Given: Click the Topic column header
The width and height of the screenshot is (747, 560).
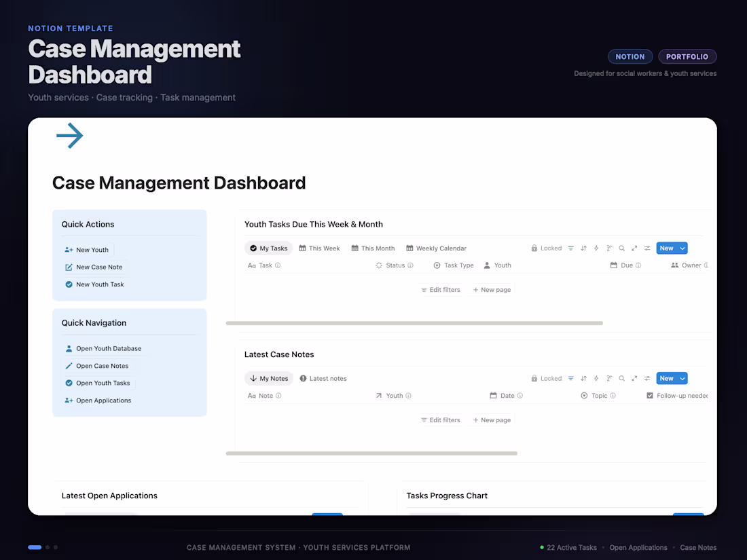Looking at the screenshot, I should click(598, 396).
